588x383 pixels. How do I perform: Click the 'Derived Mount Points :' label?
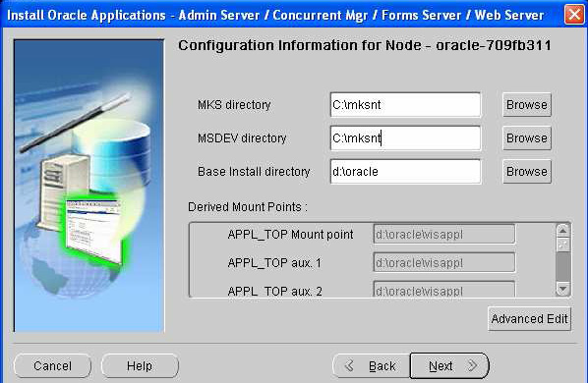[248, 207]
